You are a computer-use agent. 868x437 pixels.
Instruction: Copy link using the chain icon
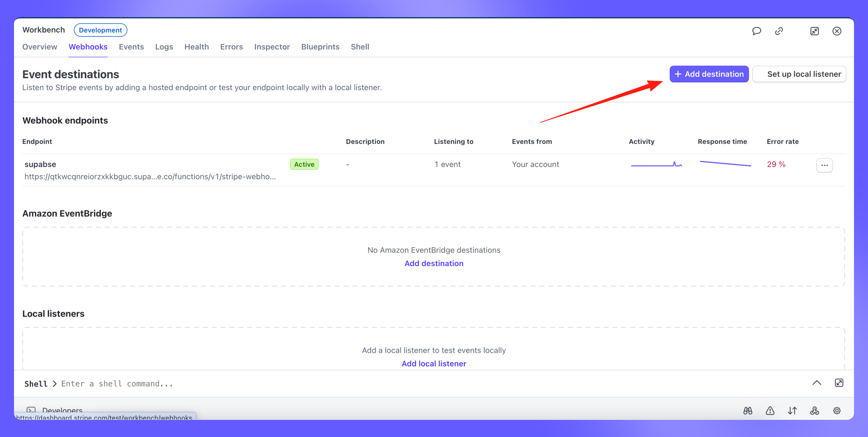coord(779,31)
